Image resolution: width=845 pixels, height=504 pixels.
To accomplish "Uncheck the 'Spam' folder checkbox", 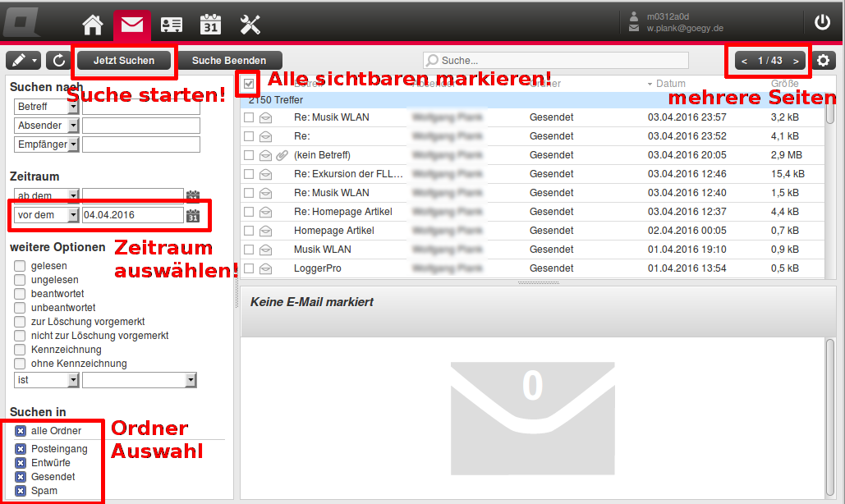I will click(21, 491).
